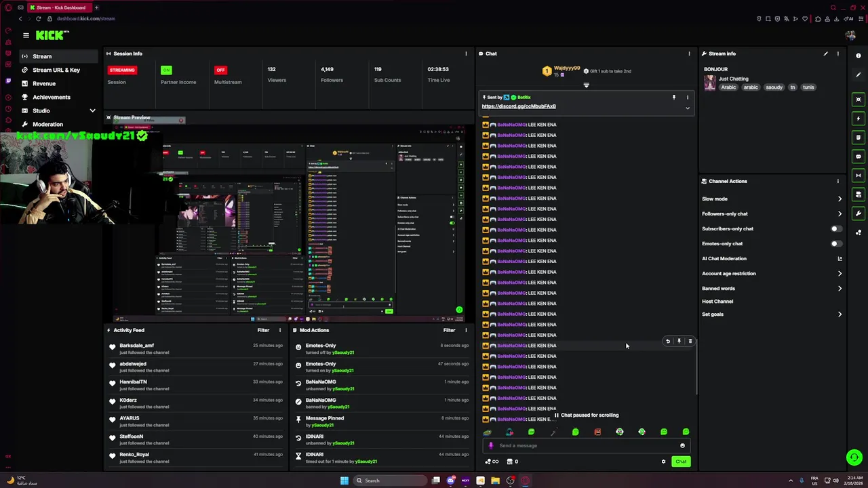Expand Set goals options
Screen dimensions: 868x488
(840, 314)
